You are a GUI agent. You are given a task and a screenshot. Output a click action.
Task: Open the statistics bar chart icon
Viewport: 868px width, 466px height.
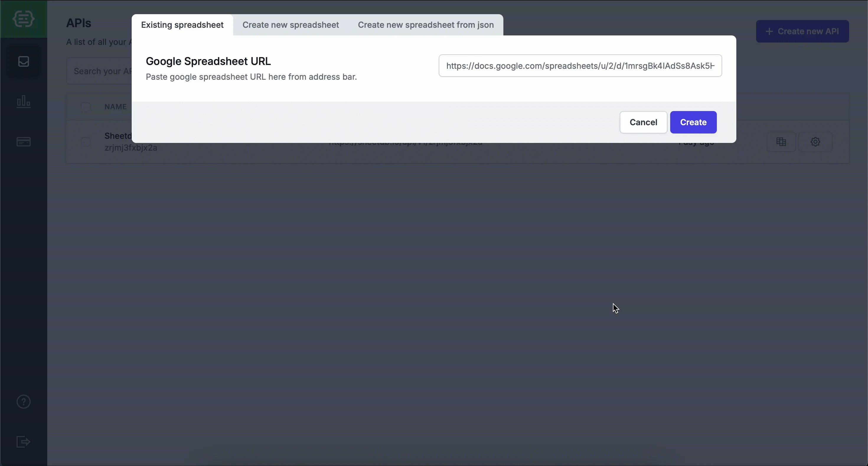click(x=24, y=101)
